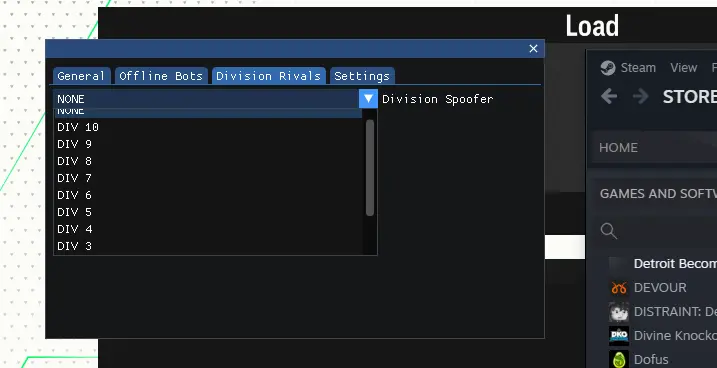Click the DEVOUR game icon
Screen dimensions: 717x368
pyautogui.click(x=619, y=288)
